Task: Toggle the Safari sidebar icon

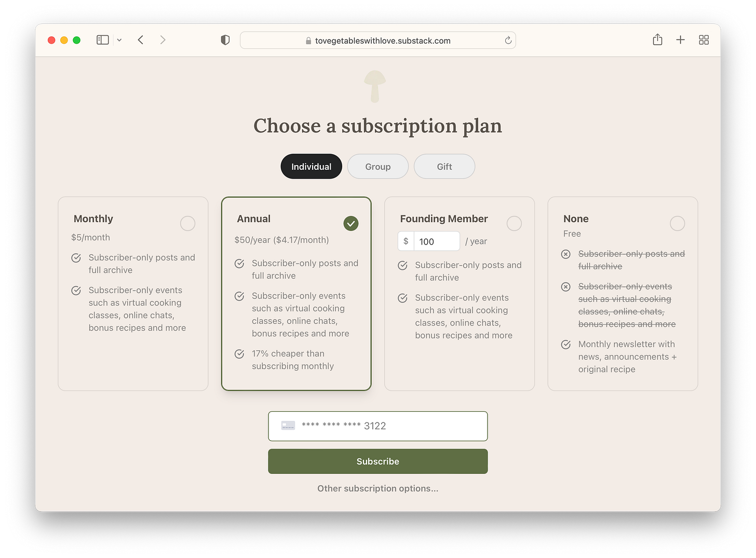Action: tap(102, 40)
